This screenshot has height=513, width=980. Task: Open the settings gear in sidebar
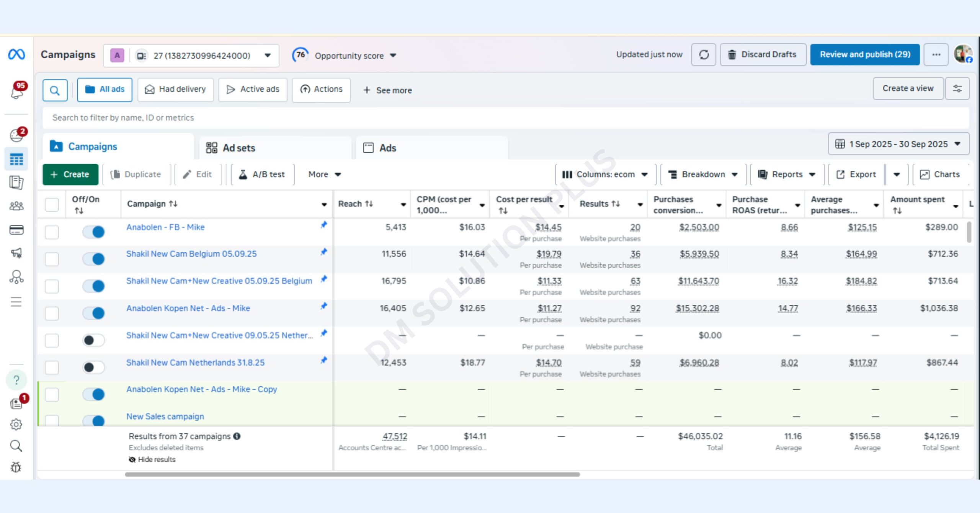16,424
